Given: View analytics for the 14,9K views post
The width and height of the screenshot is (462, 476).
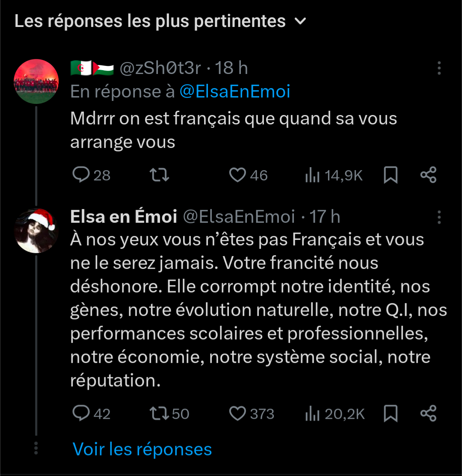Looking at the screenshot, I should [x=333, y=175].
